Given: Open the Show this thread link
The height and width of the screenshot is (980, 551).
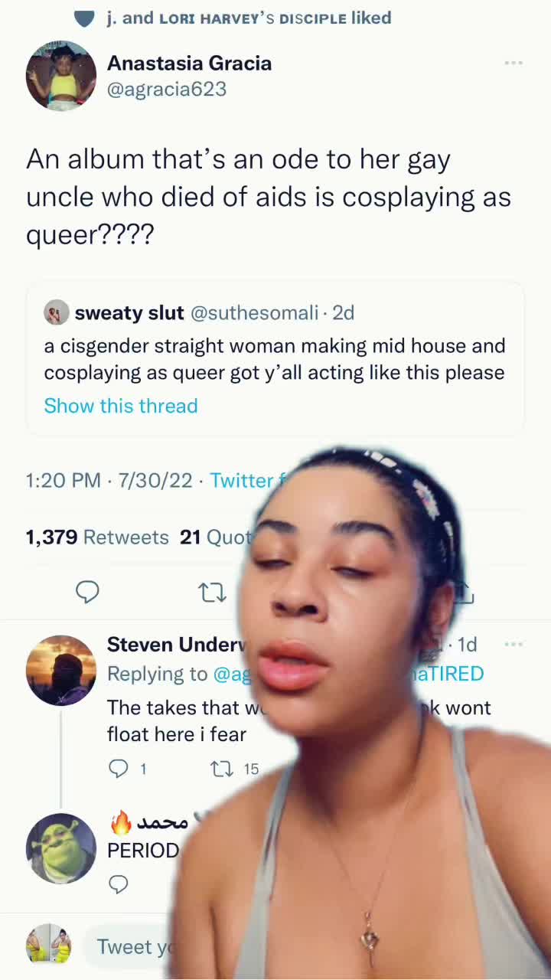Looking at the screenshot, I should tap(121, 406).
